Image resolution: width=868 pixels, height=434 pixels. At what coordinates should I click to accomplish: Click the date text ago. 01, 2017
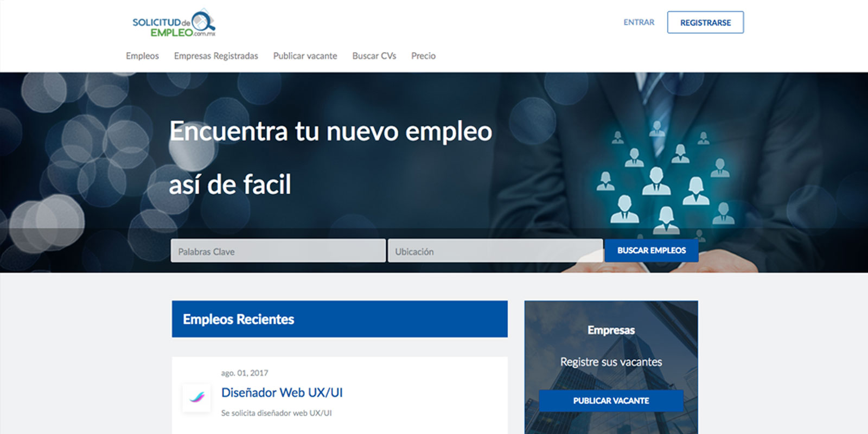tap(245, 373)
